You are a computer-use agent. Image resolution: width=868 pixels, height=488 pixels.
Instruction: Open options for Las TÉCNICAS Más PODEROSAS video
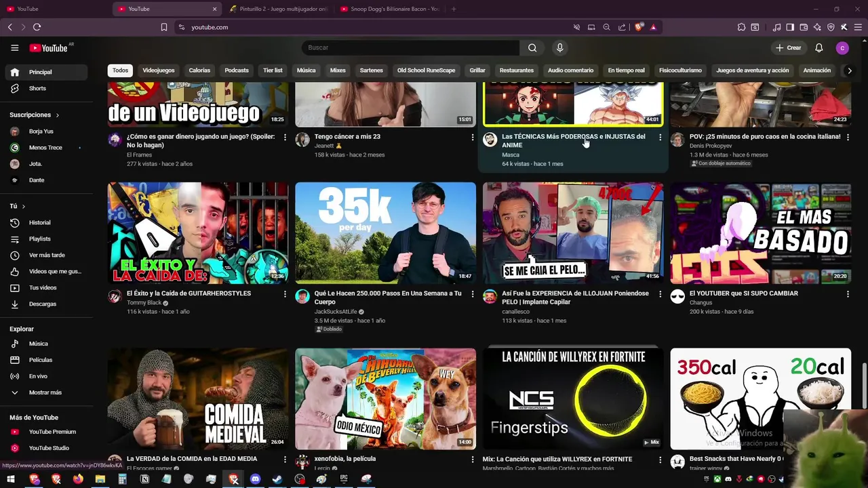pos(660,137)
